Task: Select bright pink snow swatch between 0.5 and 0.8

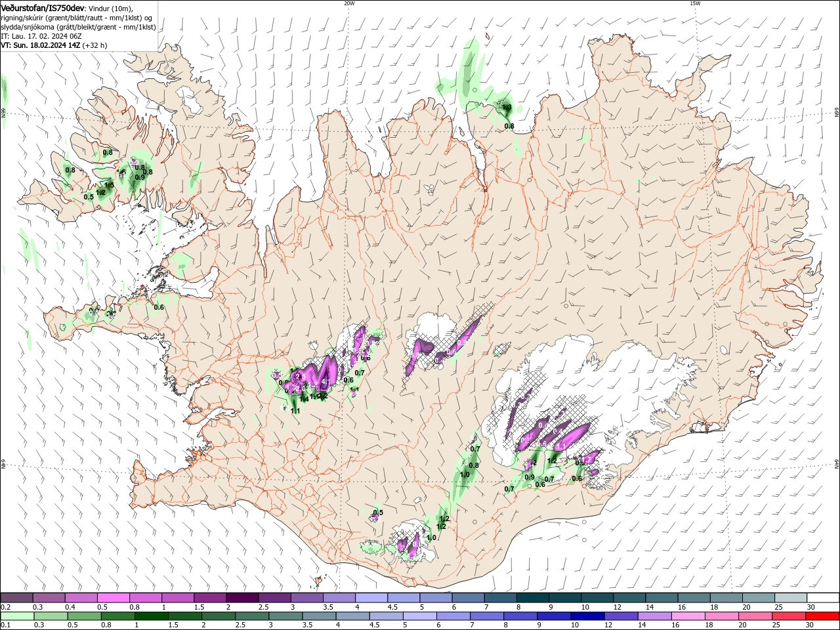Action: pos(114,597)
